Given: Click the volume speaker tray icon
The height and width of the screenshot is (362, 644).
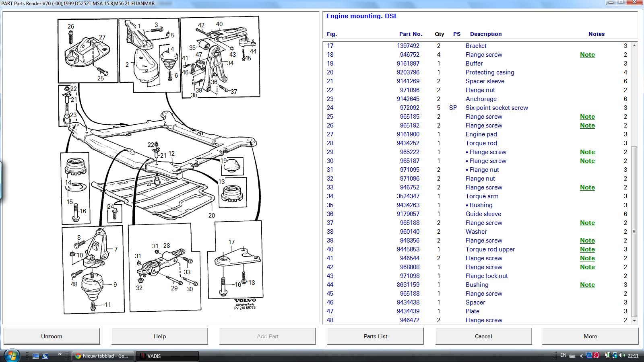Looking at the screenshot, I should (621, 356).
